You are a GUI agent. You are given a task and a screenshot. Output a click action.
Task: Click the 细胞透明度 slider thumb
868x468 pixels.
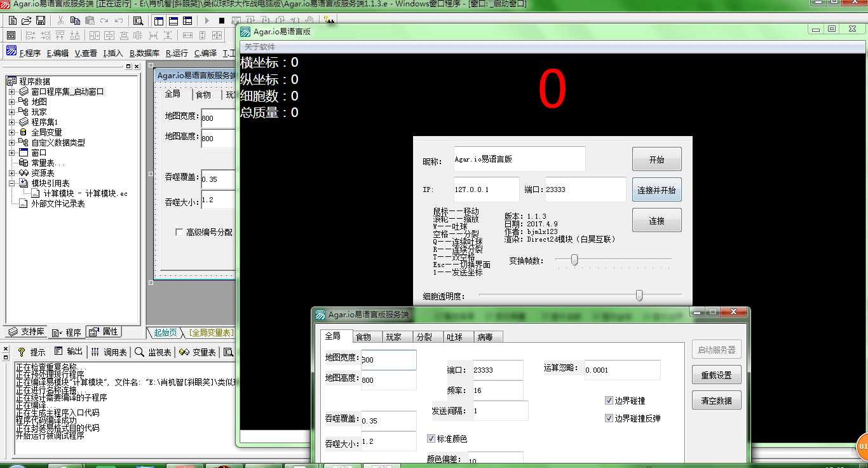pos(639,295)
